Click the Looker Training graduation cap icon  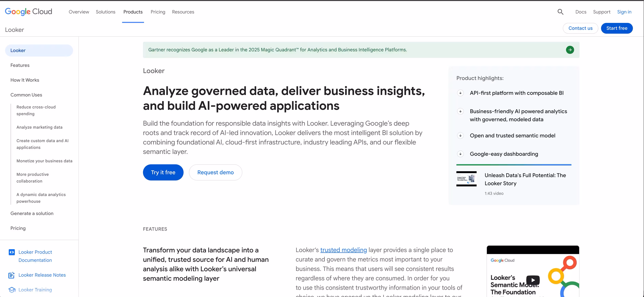[11, 290]
